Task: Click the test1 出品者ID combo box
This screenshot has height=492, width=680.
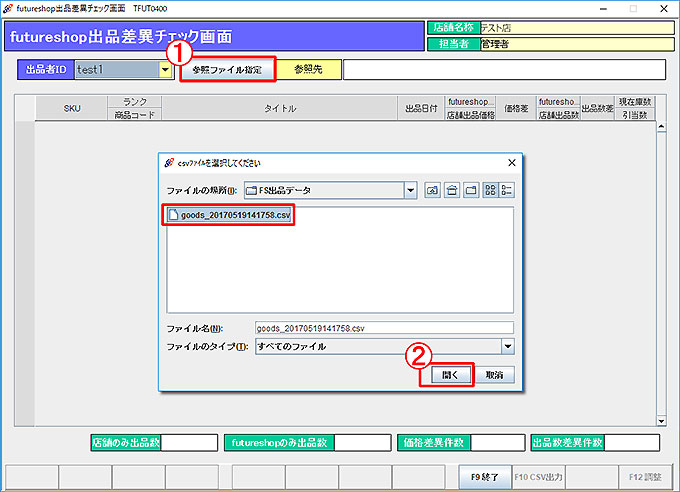Action: click(x=124, y=69)
